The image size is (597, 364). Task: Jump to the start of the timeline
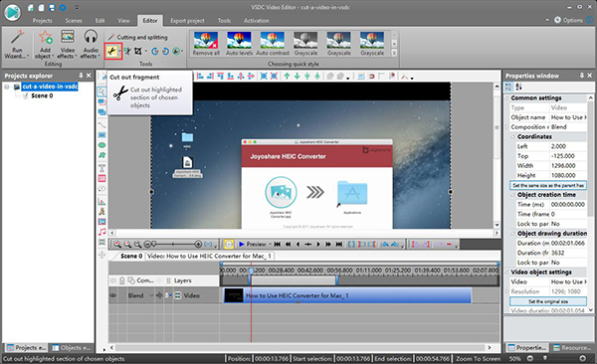tap(278, 244)
